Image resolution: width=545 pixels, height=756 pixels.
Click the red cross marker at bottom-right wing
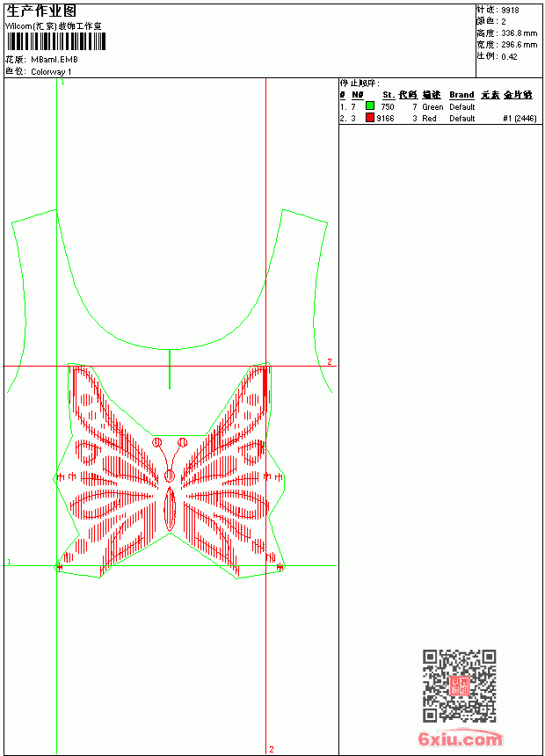pyautogui.click(x=280, y=566)
